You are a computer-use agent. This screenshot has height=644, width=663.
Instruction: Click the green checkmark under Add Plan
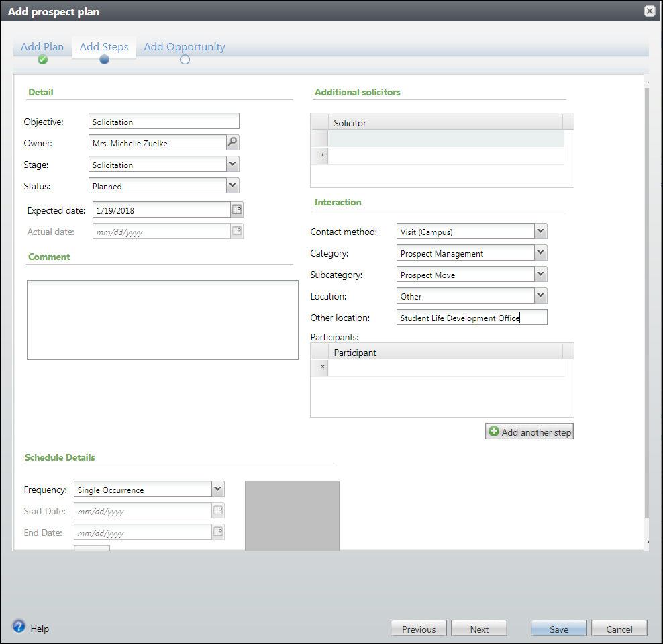point(42,60)
